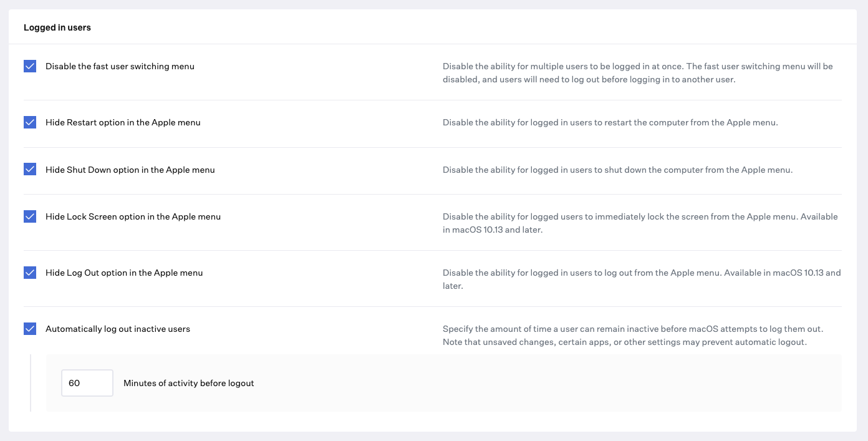Screen dimensions: 868x441
Task: Disable Hide Lock Screen option setting
Action: 29,216
